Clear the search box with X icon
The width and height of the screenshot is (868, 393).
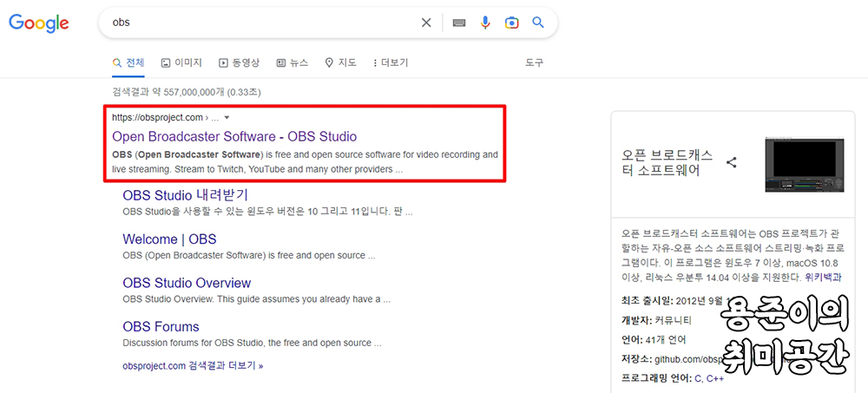click(x=426, y=23)
